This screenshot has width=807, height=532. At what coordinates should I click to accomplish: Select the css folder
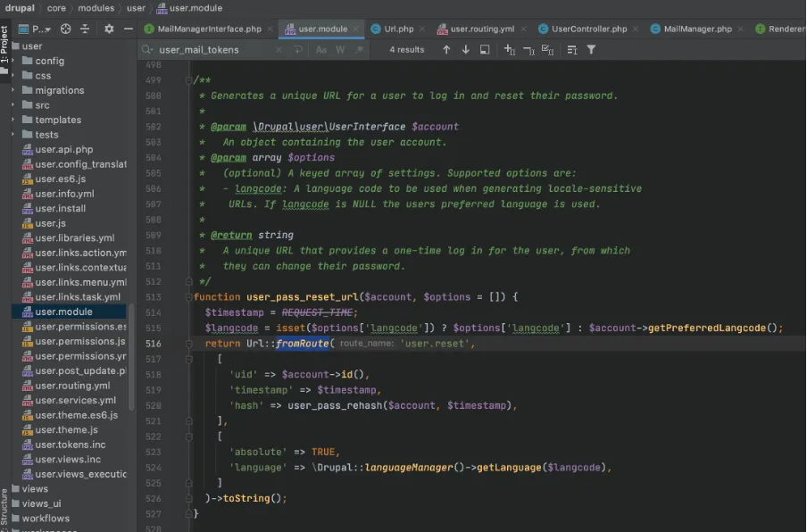pos(43,76)
